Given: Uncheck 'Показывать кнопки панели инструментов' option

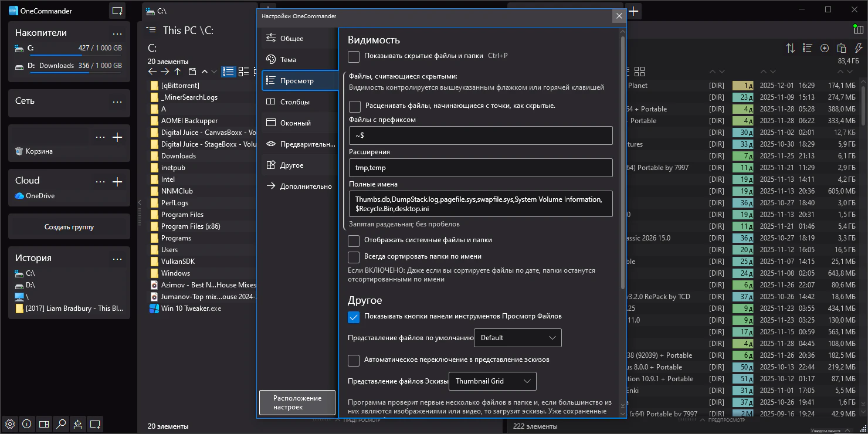Looking at the screenshot, I should coord(354,317).
